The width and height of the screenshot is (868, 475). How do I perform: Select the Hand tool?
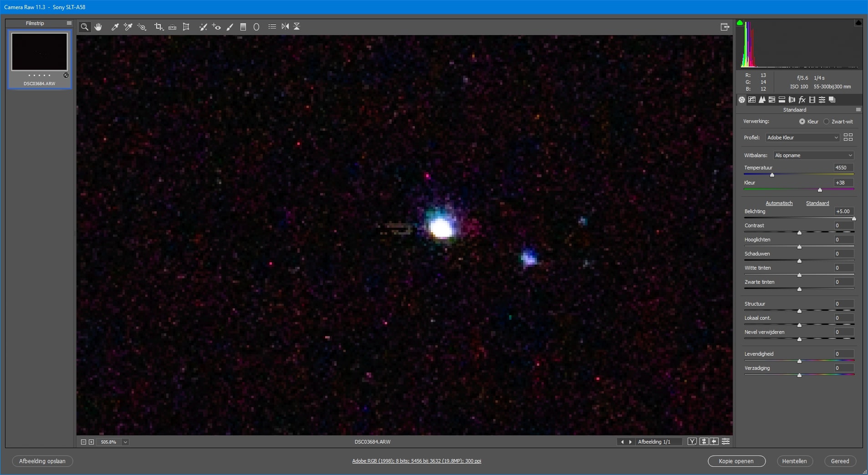98,27
